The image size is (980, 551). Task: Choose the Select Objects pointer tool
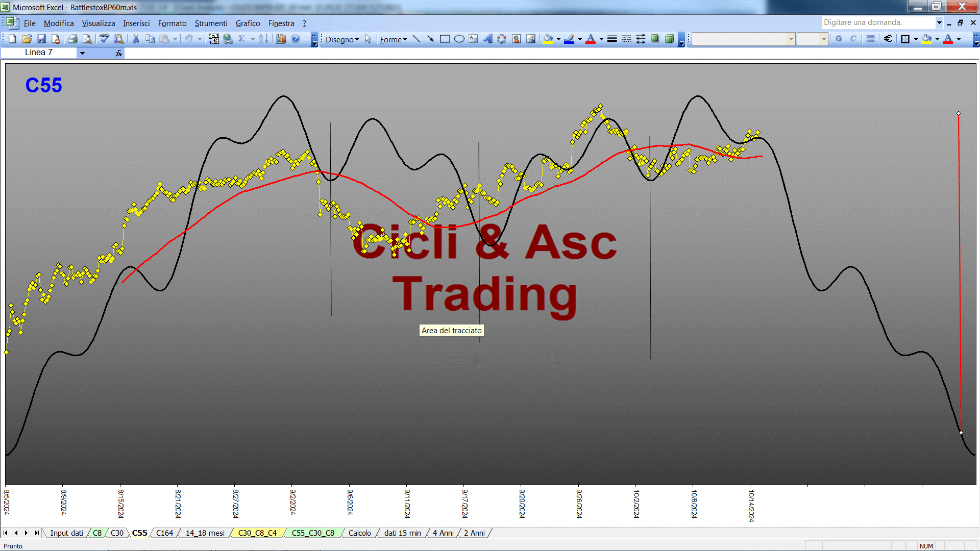368,39
